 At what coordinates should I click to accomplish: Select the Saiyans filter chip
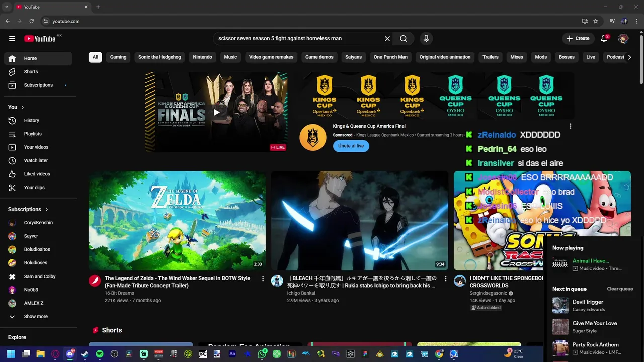[x=354, y=57]
